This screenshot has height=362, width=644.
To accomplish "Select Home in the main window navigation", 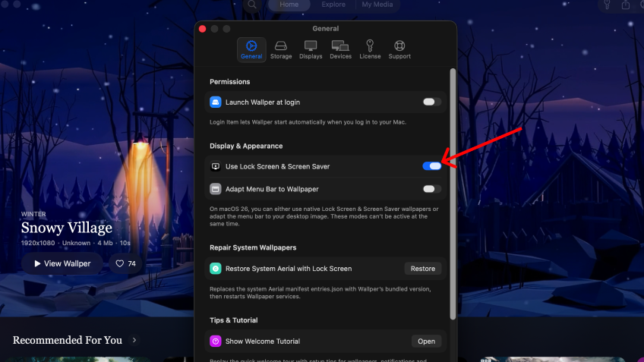I will point(289,5).
